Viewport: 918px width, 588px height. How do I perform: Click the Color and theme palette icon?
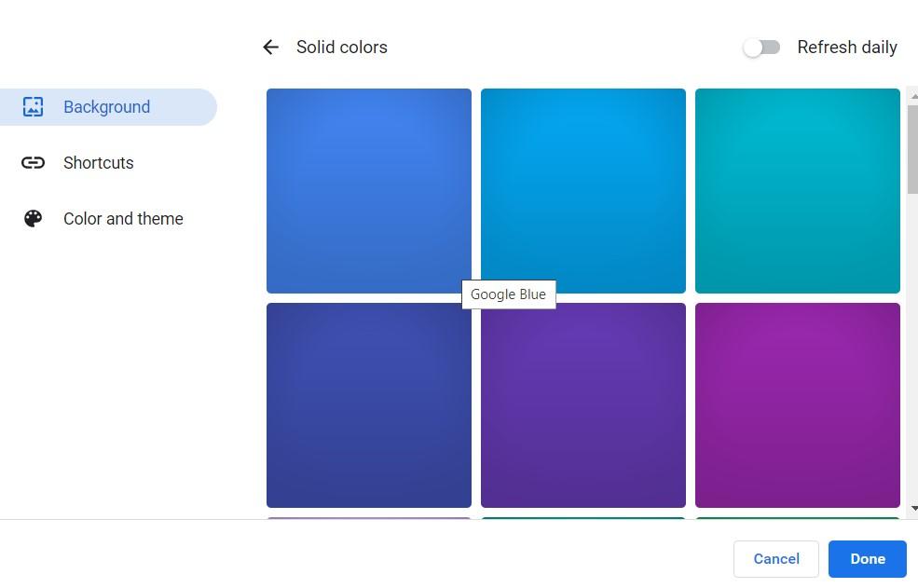(34, 218)
